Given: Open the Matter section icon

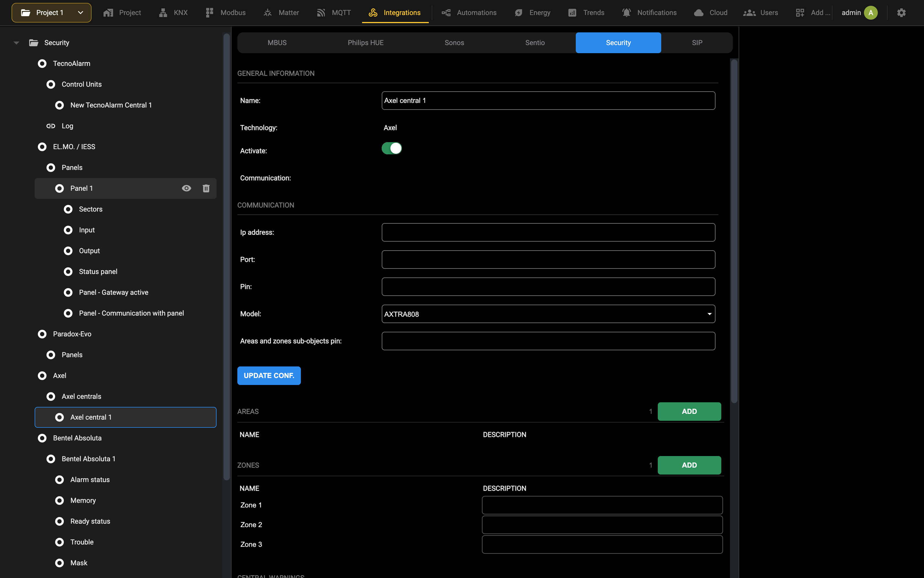Looking at the screenshot, I should pyautogui.click(x=268, y=13).
